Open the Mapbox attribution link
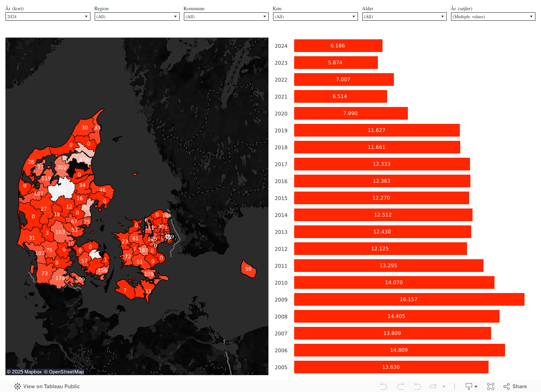This screenshot has width=541, height=392. 24,372
